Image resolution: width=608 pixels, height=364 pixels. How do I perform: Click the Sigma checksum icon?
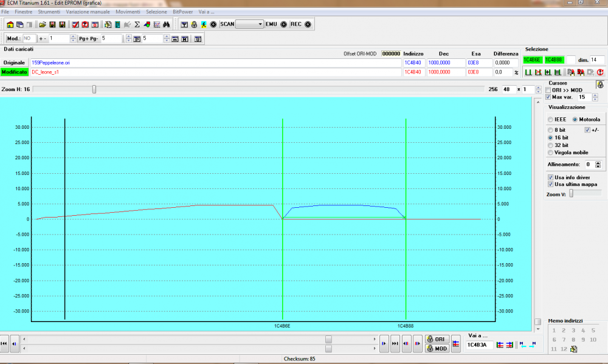137,24
